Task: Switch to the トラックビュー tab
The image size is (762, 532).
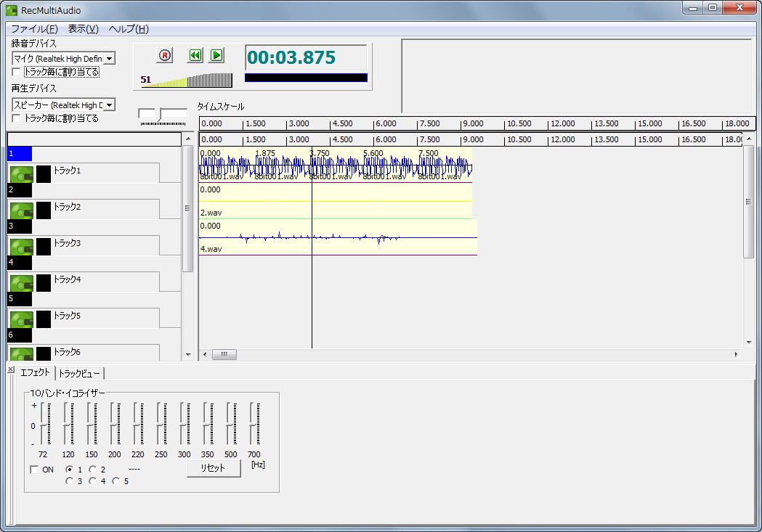Action: [80, 374]
